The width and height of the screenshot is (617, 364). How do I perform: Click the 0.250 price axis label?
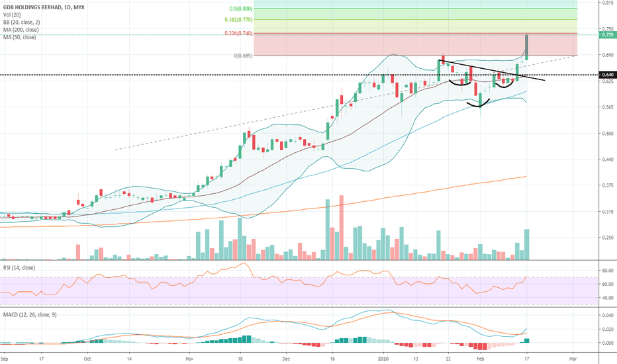coord(608,238)
